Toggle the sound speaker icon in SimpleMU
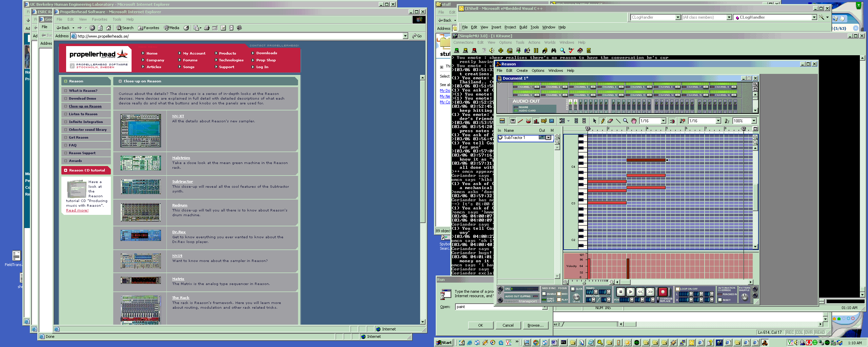 point(492,50)
